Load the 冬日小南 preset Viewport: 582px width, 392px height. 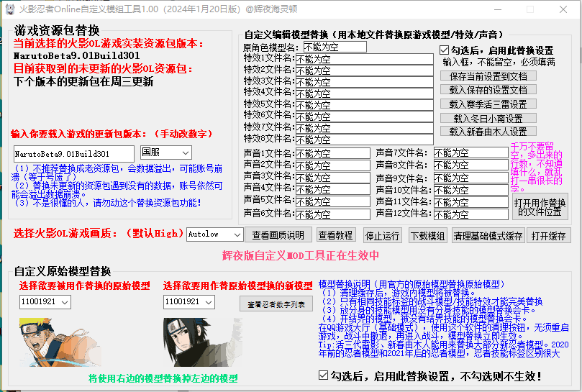pyautogui.click(x=488, y=119)
